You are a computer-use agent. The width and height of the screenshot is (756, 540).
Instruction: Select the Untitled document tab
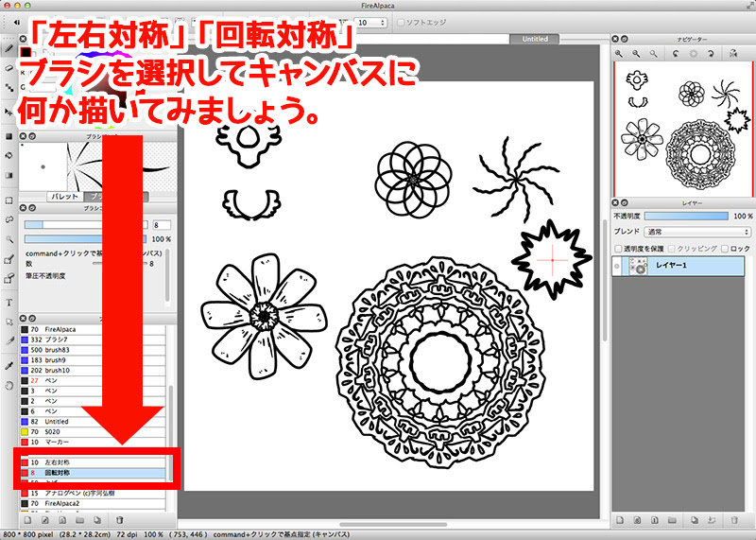(535, 39)
